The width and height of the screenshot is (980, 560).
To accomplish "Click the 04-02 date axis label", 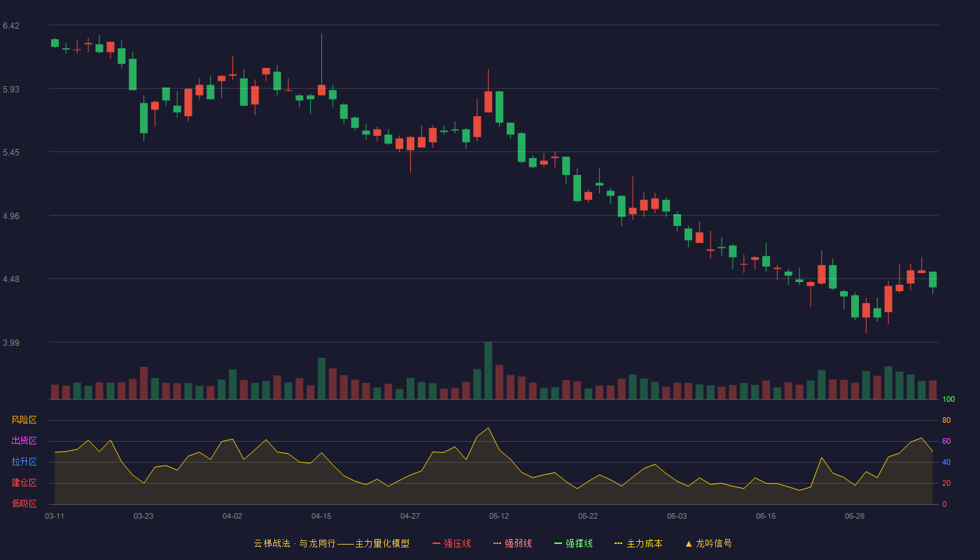I will click(232, 516).
